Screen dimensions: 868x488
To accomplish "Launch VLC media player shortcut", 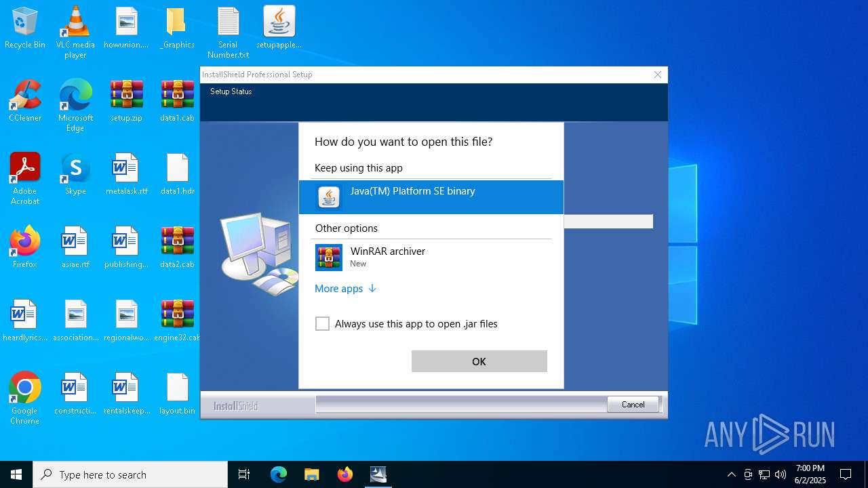I will (x=75, y=32).
